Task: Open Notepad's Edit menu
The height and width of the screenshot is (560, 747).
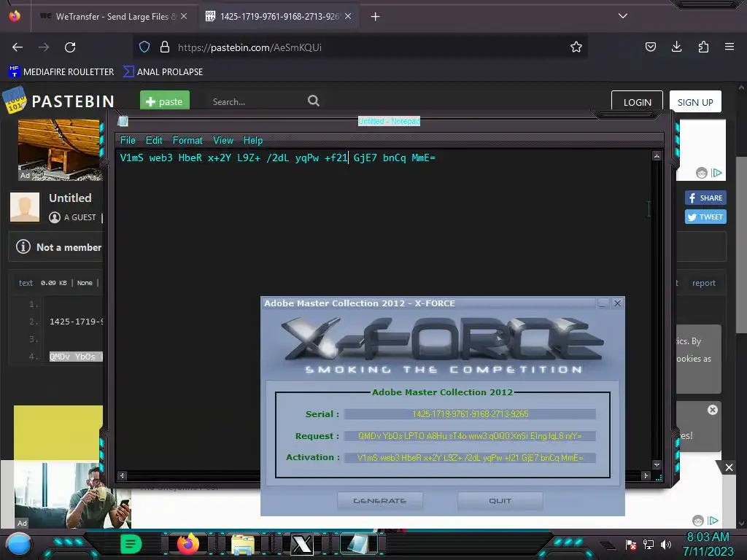Action: tap(154, 141)
